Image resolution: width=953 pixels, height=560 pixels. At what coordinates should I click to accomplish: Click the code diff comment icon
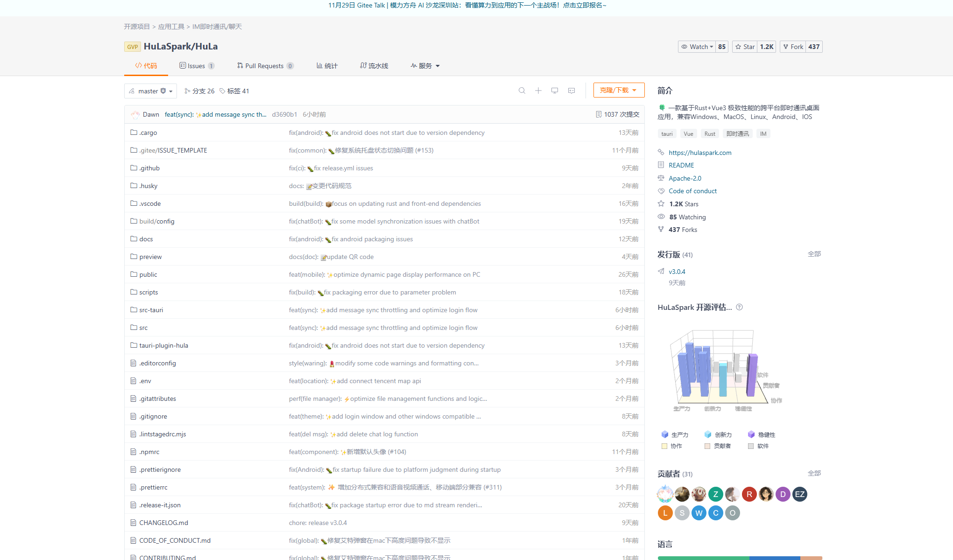click(571, 91)
